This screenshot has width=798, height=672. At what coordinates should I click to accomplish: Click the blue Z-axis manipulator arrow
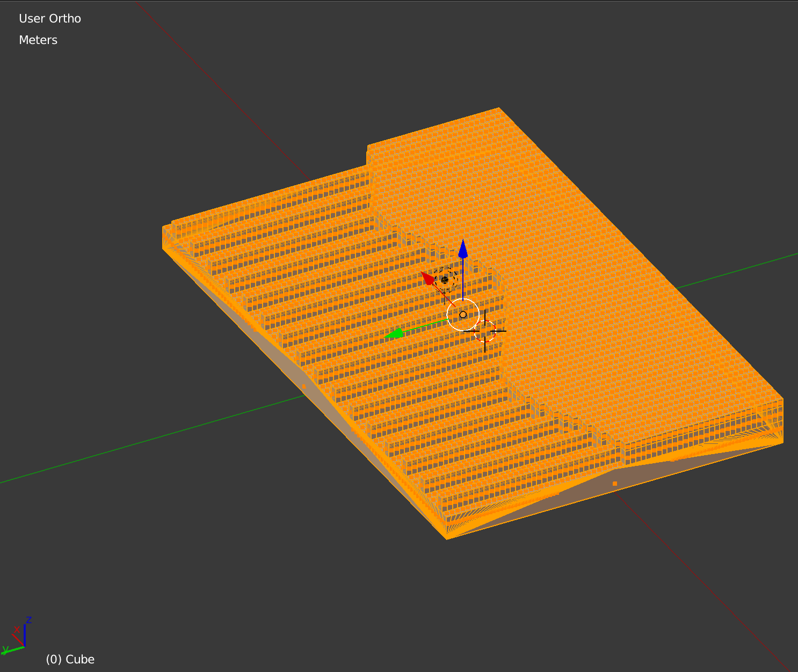(x=463, y=250)
